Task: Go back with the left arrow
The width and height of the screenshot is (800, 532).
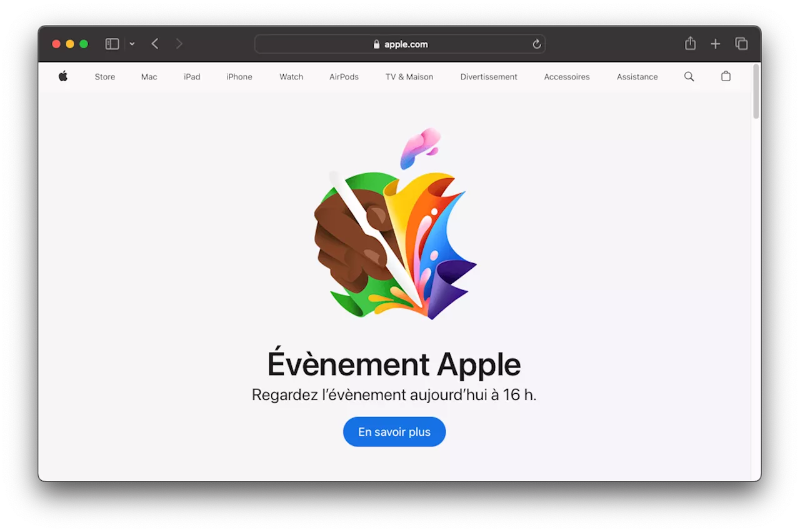Action: 155,44
